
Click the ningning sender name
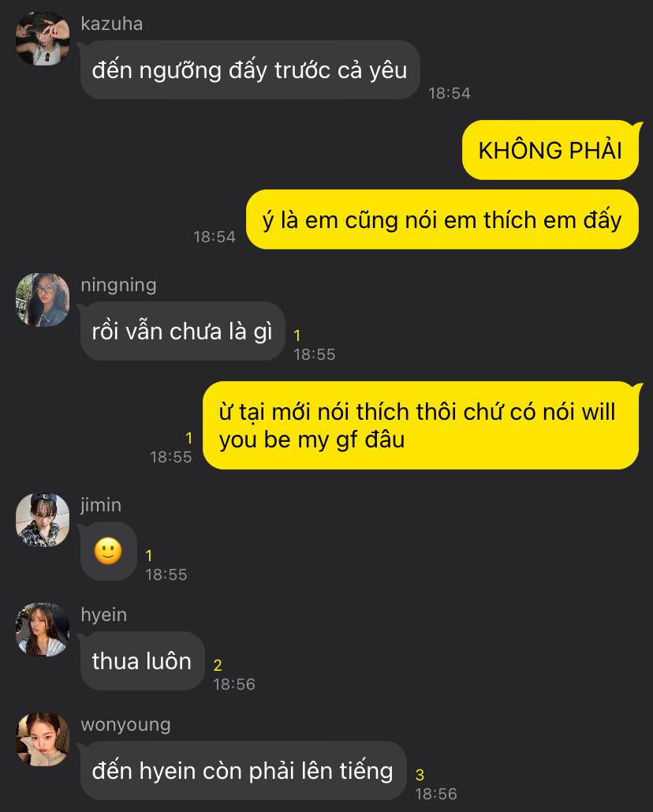(x=118, y=285)
